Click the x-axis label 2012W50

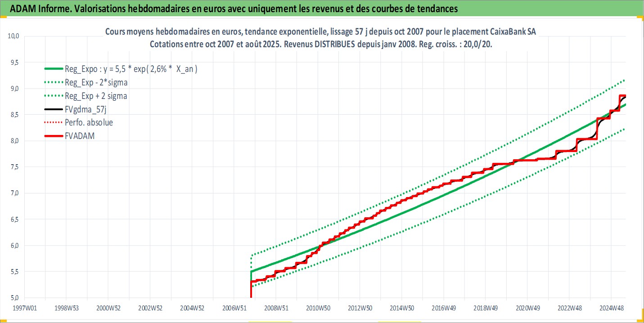[360, 309]
